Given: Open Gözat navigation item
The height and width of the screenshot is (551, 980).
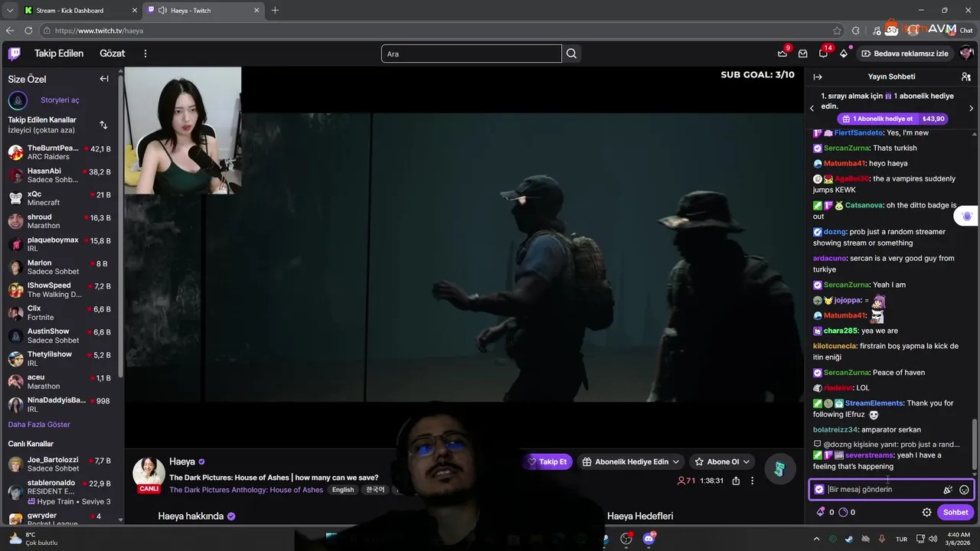Looking at the screenshot, I should click(x=112, y=54).
